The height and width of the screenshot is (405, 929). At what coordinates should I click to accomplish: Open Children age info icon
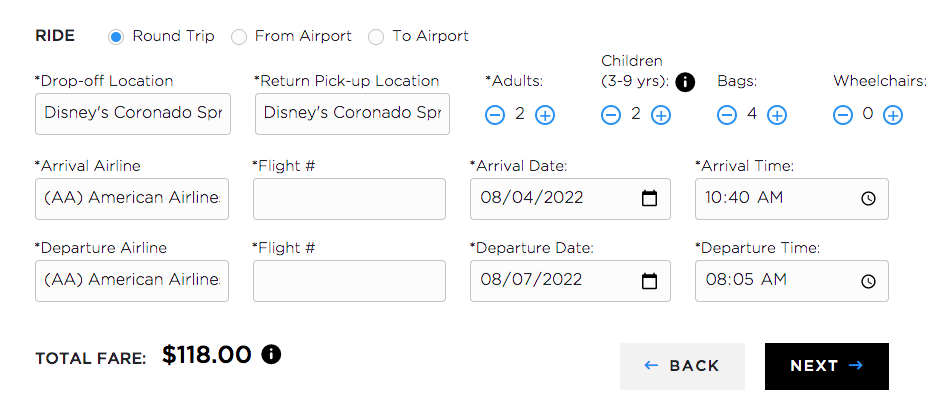pos(685,82)
